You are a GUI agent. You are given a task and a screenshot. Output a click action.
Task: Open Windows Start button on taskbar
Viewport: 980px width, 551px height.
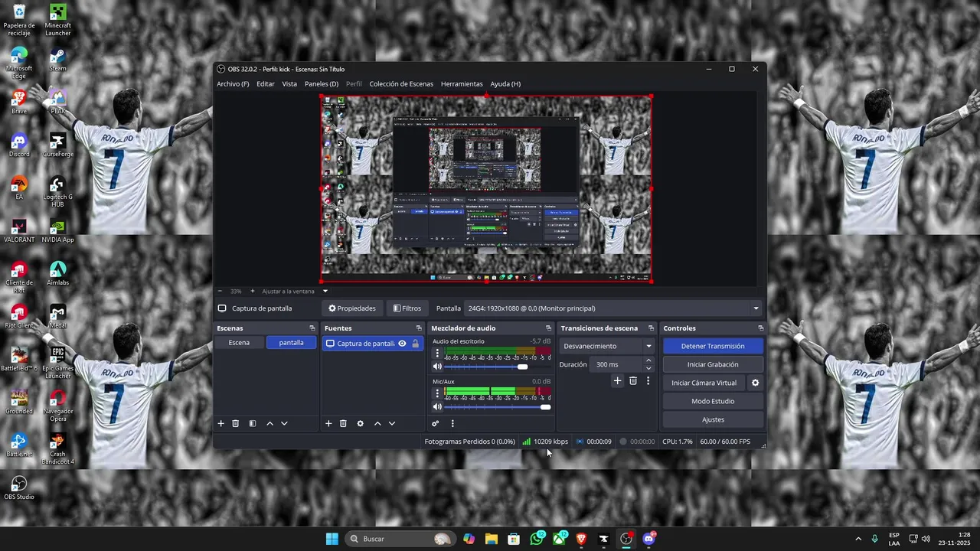coord(332,539)
